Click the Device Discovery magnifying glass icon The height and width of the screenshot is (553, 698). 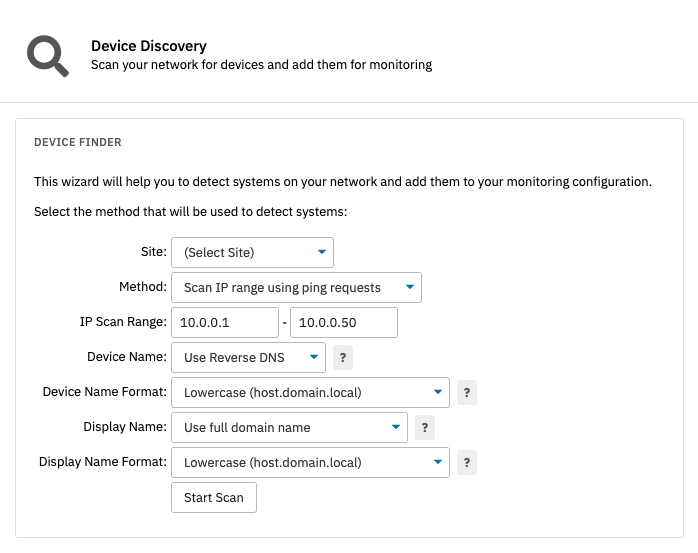click(47, 56)
